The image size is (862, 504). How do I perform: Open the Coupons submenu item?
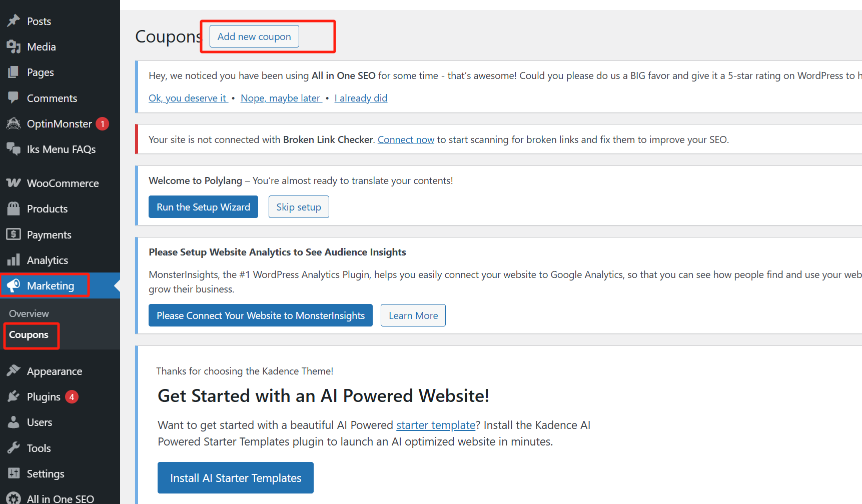tap(29, 335)
